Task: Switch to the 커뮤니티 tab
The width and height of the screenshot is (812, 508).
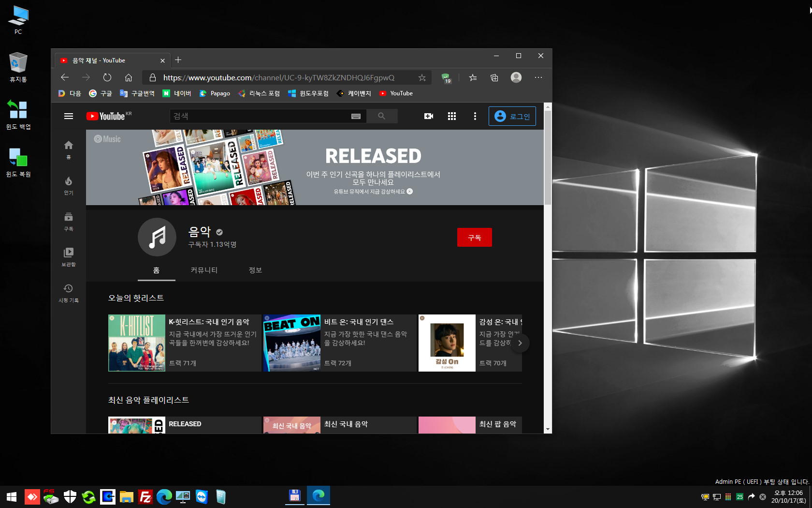Action: click(204, 270)
